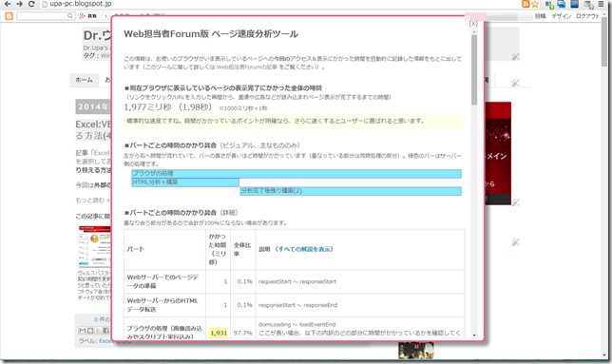612x364 pixels.
Task: Click the popup scrollbar down arrow
Action: click(x=474, y=335)
